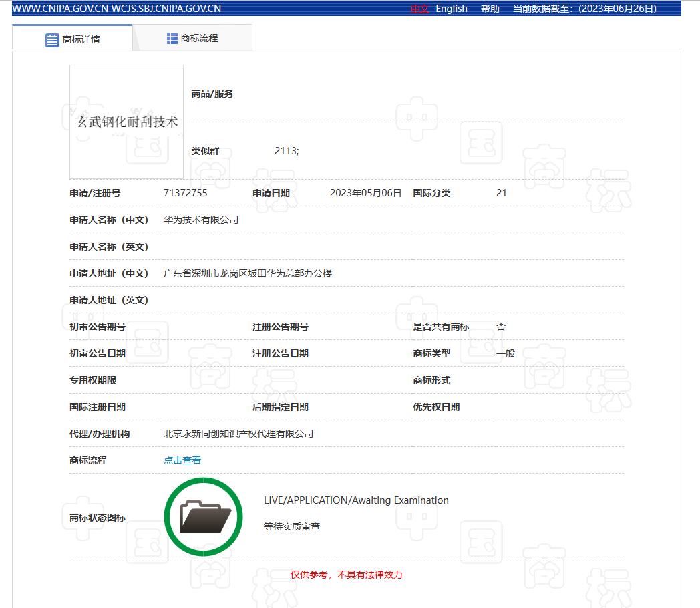Open the 帮助 help link
The height and width of the screenshot is (608, 700).
[490, 9]
